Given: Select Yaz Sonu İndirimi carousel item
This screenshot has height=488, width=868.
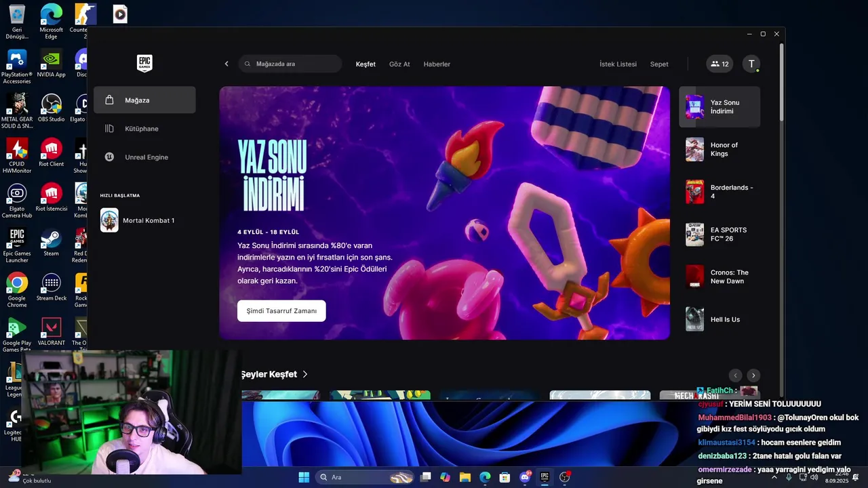Looking at the screenshot, I should click(719, 107).
